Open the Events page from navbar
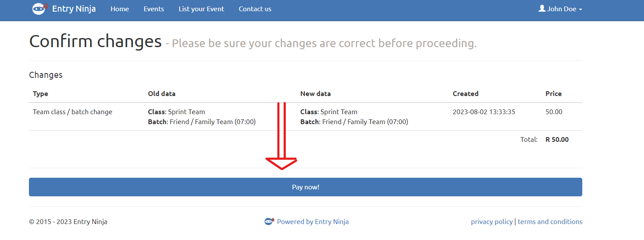This screenshot has height=240, width=644. pyautogui.click(x=154, y=9)
